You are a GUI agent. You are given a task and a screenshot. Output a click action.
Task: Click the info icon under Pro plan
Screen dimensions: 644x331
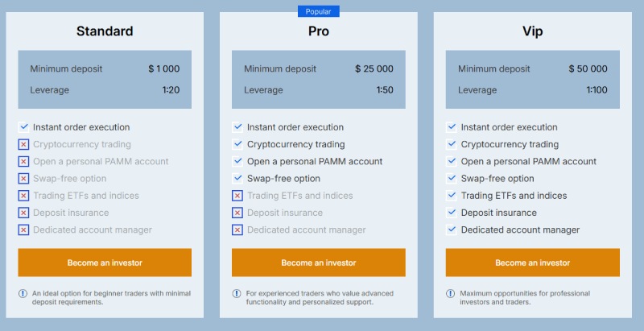click(237, 294)
